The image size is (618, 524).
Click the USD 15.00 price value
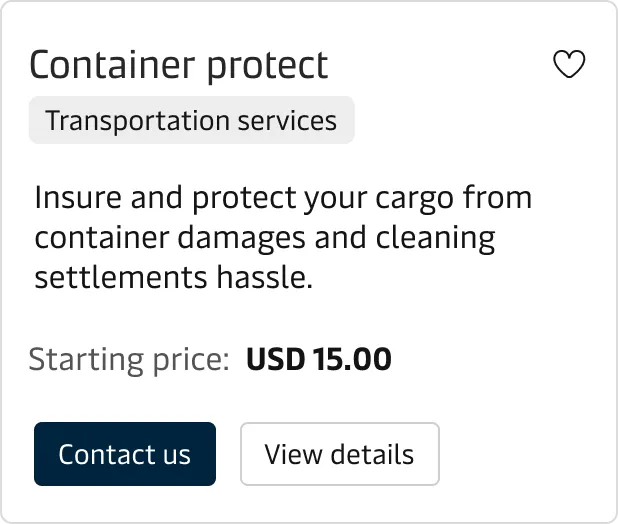pos(318,359)
